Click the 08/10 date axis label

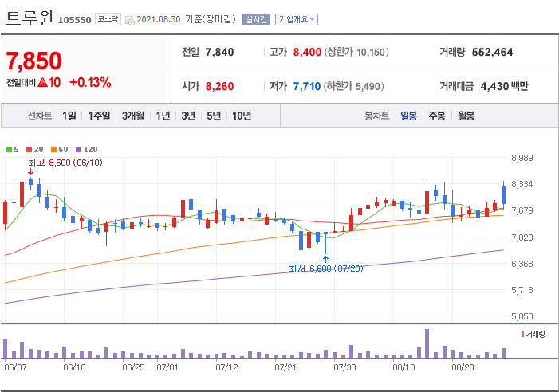[404, 367]
